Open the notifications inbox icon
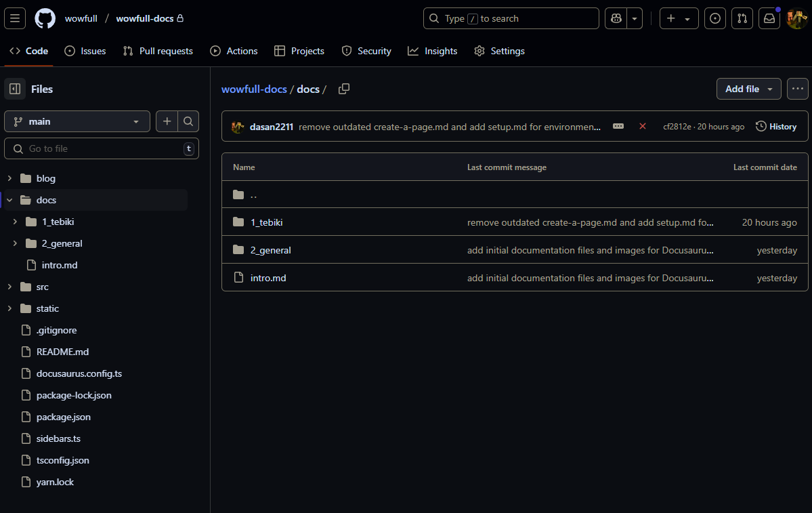The width and height of the screenshot is (812, 513). pyautogui.click(x=769, y=18)
